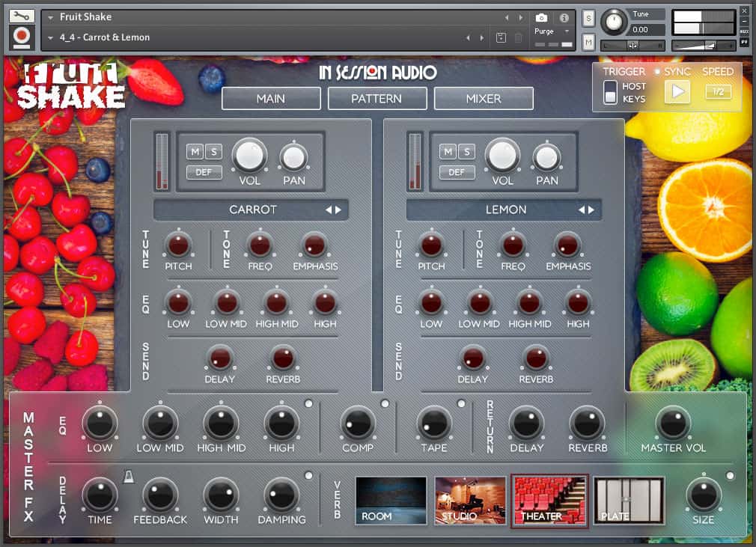Click the LEMON EMPHASIS knob
This screenshot has height=547, width=756.
567,245
